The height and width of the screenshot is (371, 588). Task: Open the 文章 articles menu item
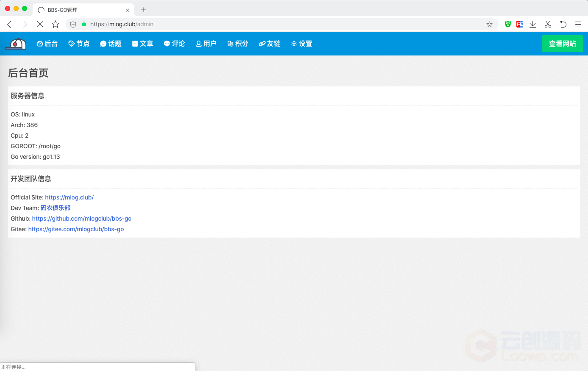pos(143,44)
